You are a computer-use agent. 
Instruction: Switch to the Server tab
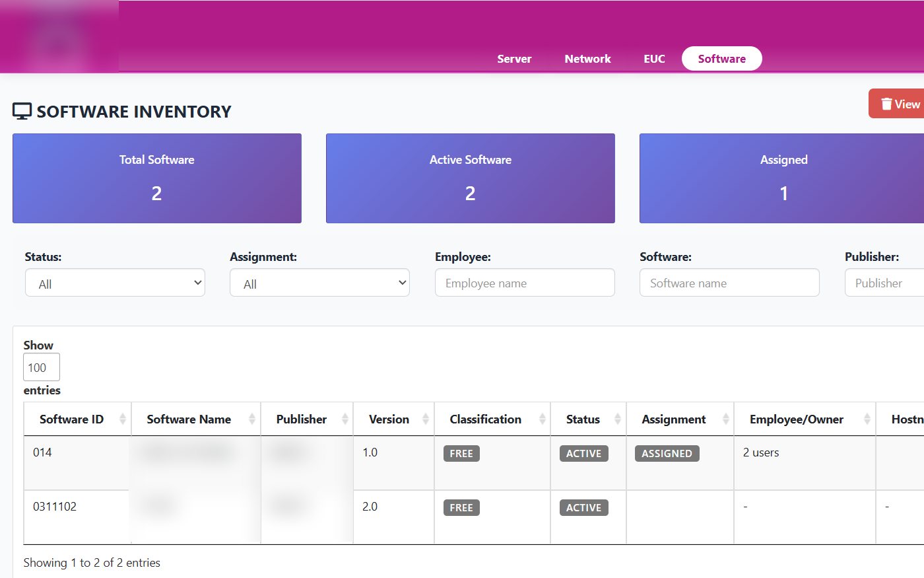click(514, 59)
